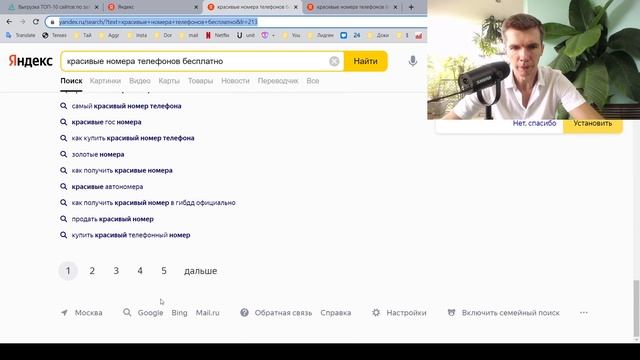Screen dimensions: 640x360
Task: Select suggestion продать красивый номер
Action: click(x=113, y=219)
